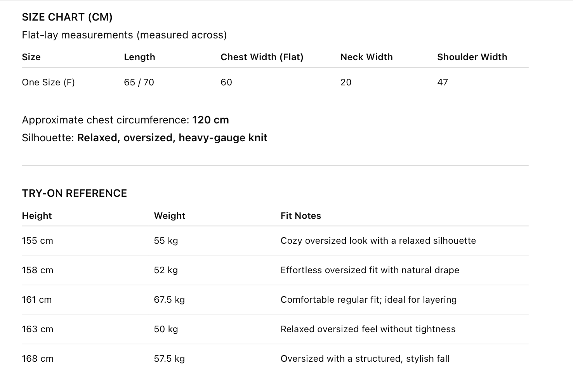Click the SIZE CHART (CM) heading

(67, 17)
